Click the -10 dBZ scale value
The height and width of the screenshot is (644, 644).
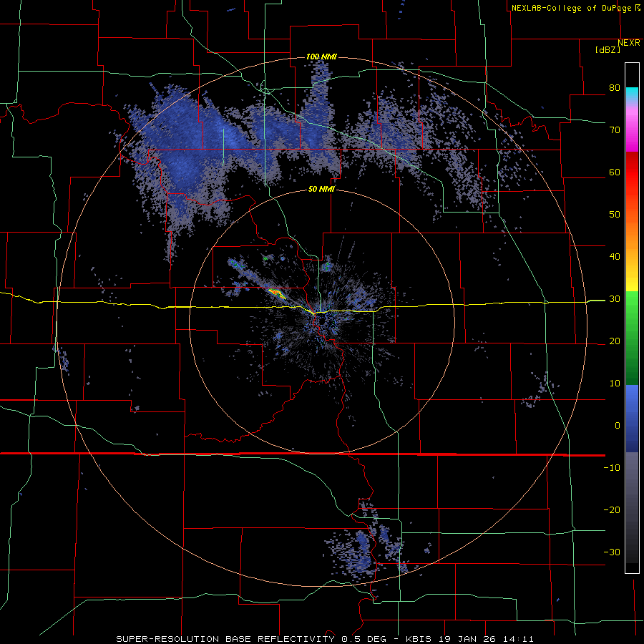pos(612,468)
